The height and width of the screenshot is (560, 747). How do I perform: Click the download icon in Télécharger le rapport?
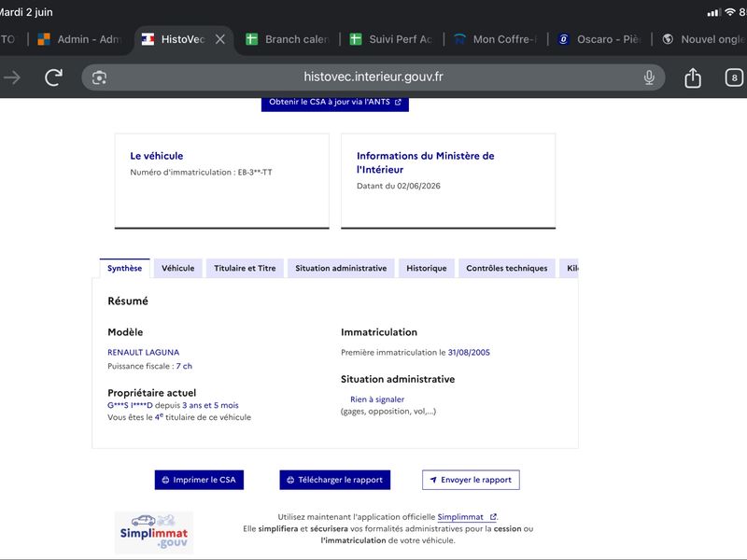[x=290, y=480]
